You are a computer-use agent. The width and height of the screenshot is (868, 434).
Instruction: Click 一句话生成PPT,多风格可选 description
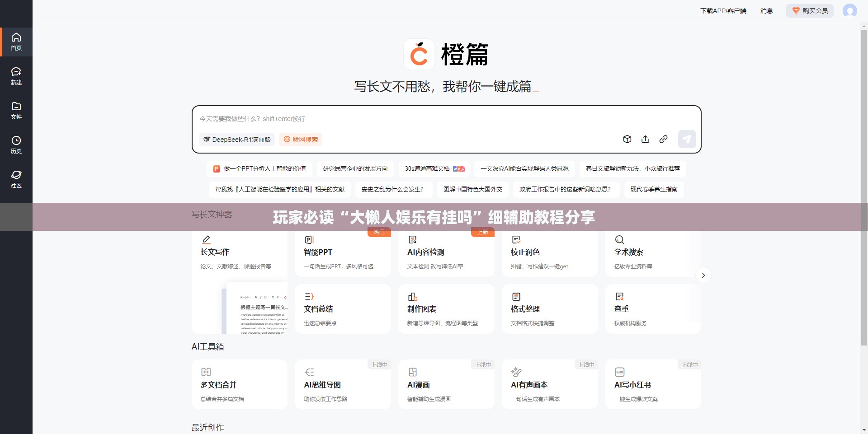coord(339,266)
